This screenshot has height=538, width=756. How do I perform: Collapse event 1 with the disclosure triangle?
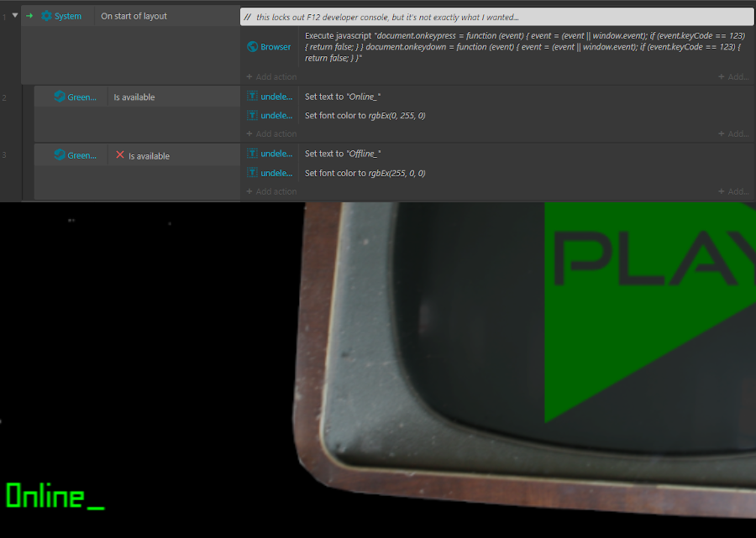click(15, 15)
